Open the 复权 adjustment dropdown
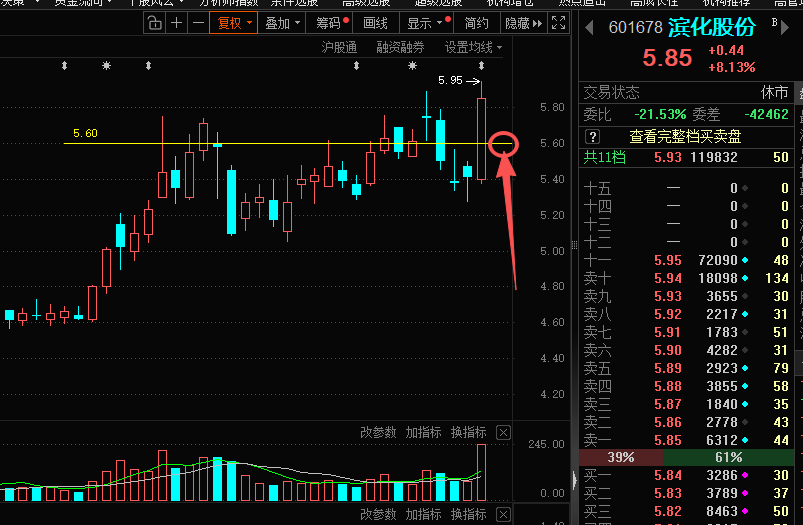Image resolution: width=803 pixels, height=525 pixels. (x=234, y=23)
